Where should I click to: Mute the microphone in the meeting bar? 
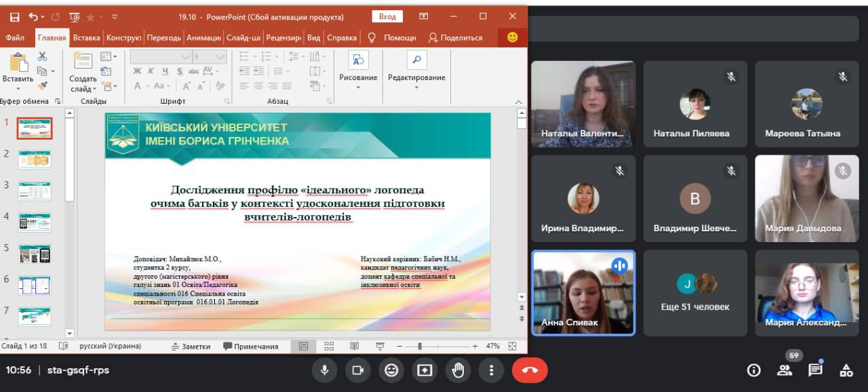[324, 370]
